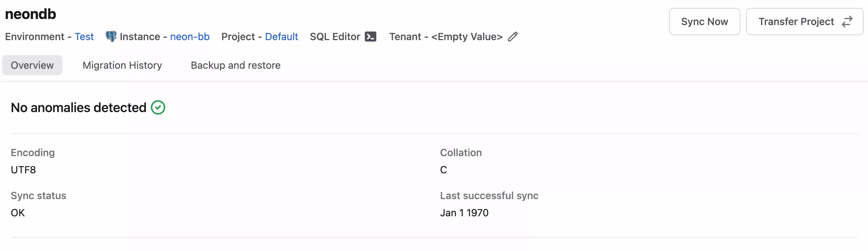Image resolution: width=868 pixels, height=251 pixels.
Task: Sync the database with Sync Now
Action: coord(705,21)
